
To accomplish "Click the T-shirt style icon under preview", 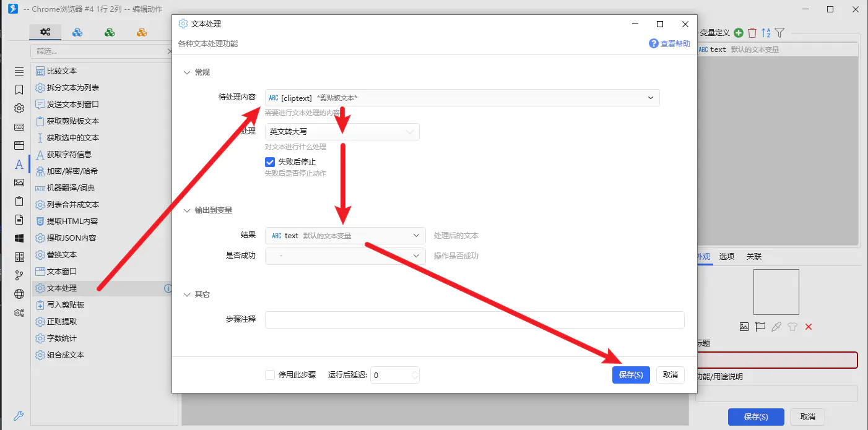I will point(792,327).
